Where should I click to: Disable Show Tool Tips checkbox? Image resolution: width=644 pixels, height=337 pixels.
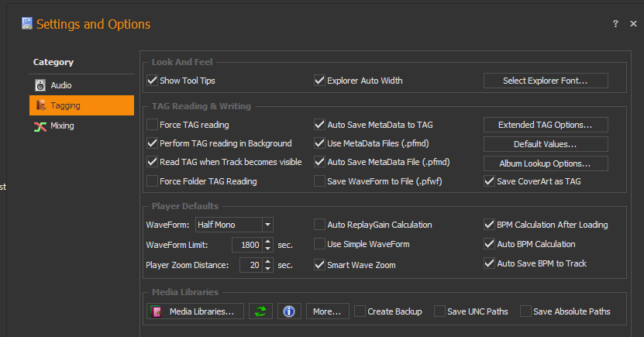pos(152,81)
